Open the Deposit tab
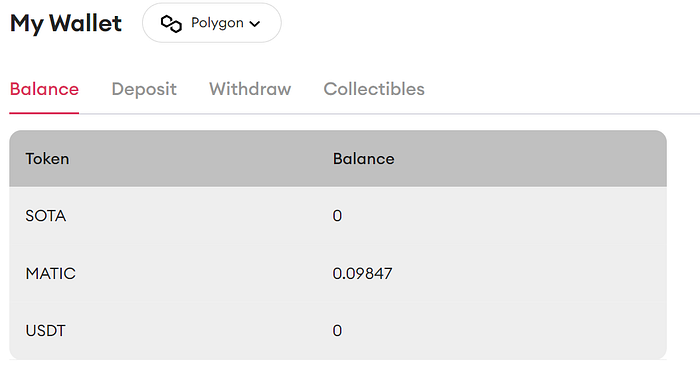The width and height of the screenshot is (700, 376). click(x=144, y=89)
